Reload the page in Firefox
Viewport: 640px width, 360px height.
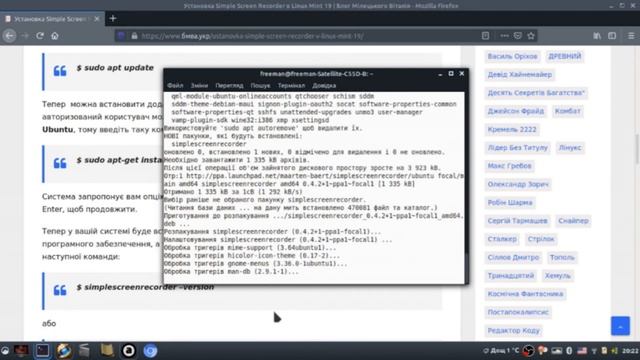(40, 36)
